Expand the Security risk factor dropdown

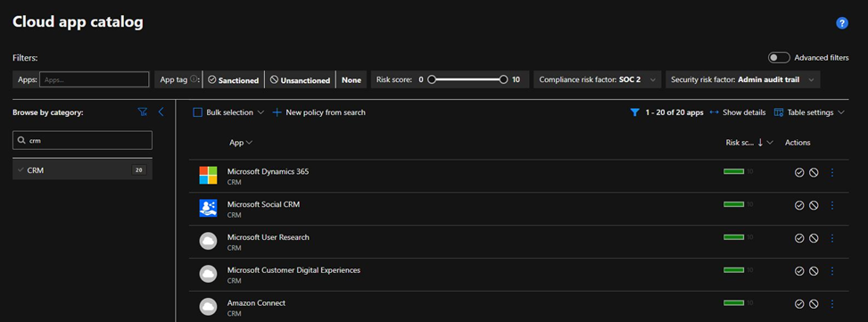(742, 79)
